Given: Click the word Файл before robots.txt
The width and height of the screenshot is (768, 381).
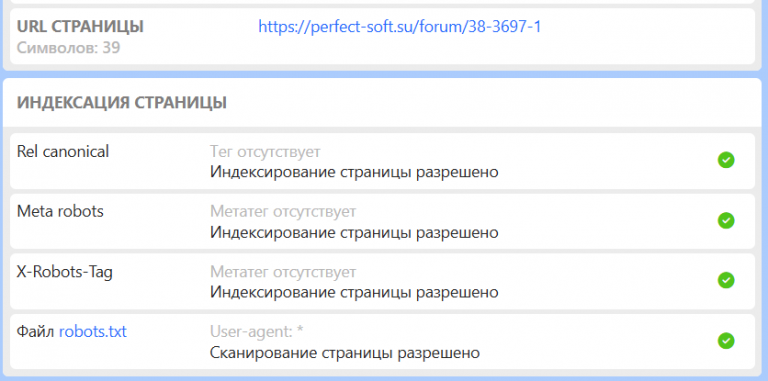Looking at the screenshot, I should (36, 332).
